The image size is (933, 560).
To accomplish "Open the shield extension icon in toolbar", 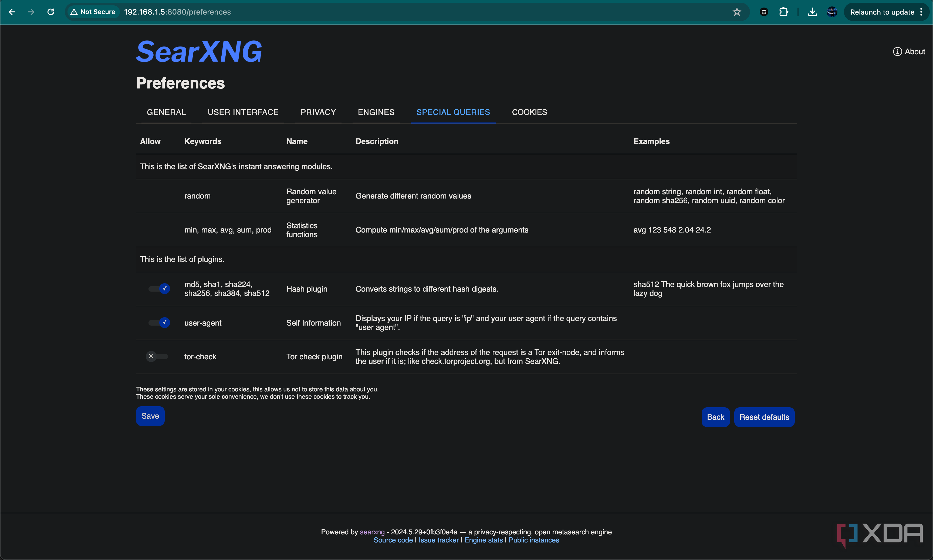I will click(x=764, y=12).
